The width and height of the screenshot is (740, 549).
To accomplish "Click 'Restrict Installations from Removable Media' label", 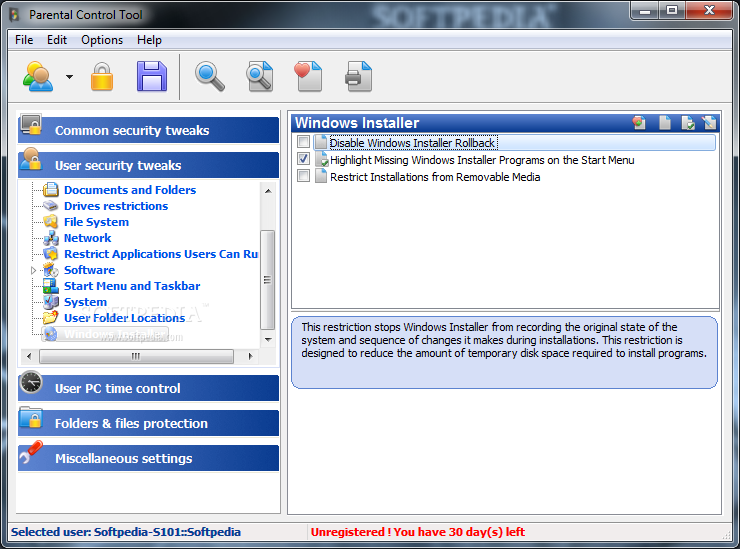I will coord(435,177).
